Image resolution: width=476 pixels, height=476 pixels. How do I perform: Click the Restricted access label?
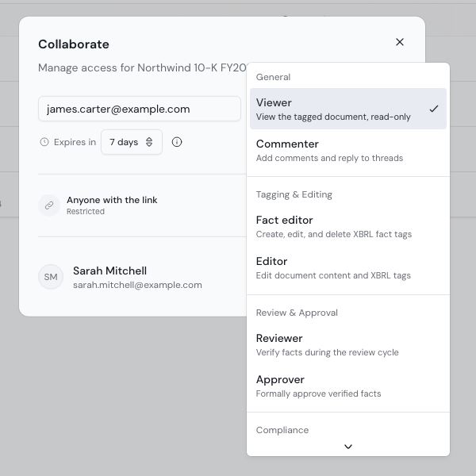[x=86, y=211]
